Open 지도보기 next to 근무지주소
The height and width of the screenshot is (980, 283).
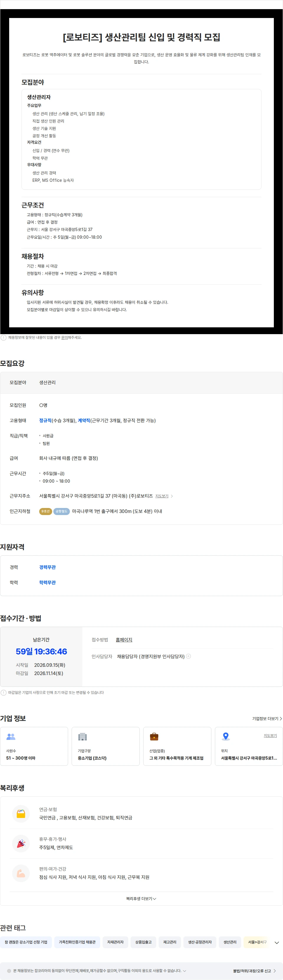(x=162, y=496)
